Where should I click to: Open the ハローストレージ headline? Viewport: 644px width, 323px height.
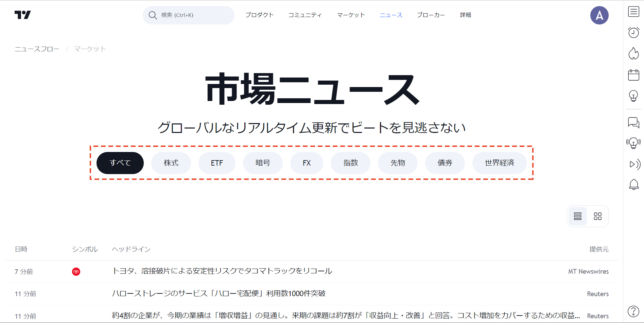pos(219,293)
